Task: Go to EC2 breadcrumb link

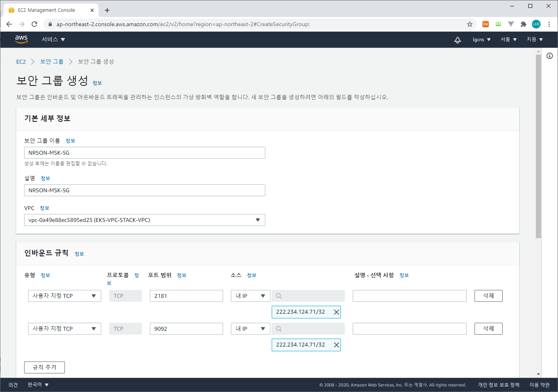Action: [x=21, y=62]
